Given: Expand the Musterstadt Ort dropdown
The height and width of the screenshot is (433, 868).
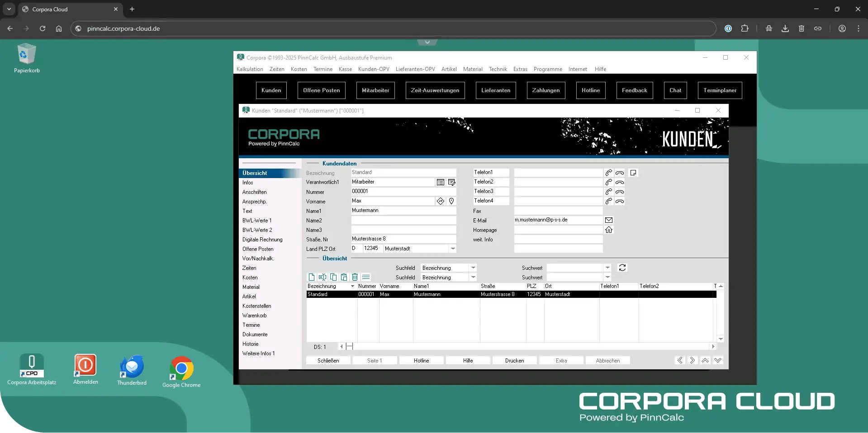Looking at the screenshot, I should (452, 249).
